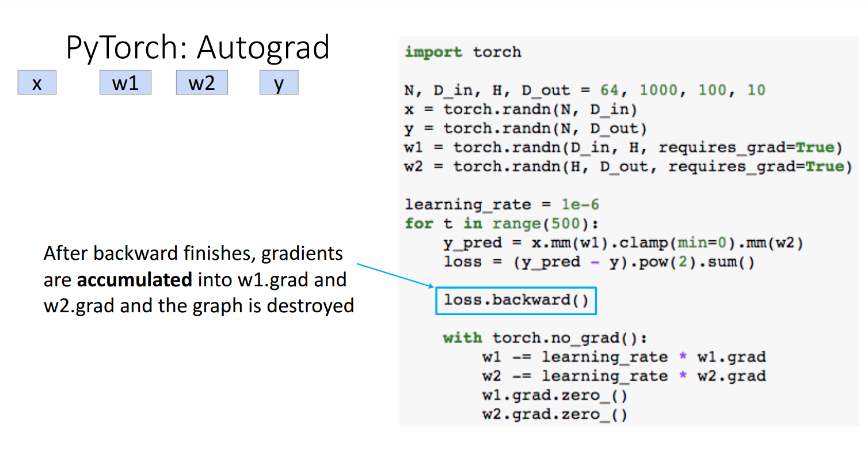The height and width of the screenshot is (454, 868).
Task: Click the 'w2 -= learning_rate * w2.grad' line
Action: click(x=624, y=376)
